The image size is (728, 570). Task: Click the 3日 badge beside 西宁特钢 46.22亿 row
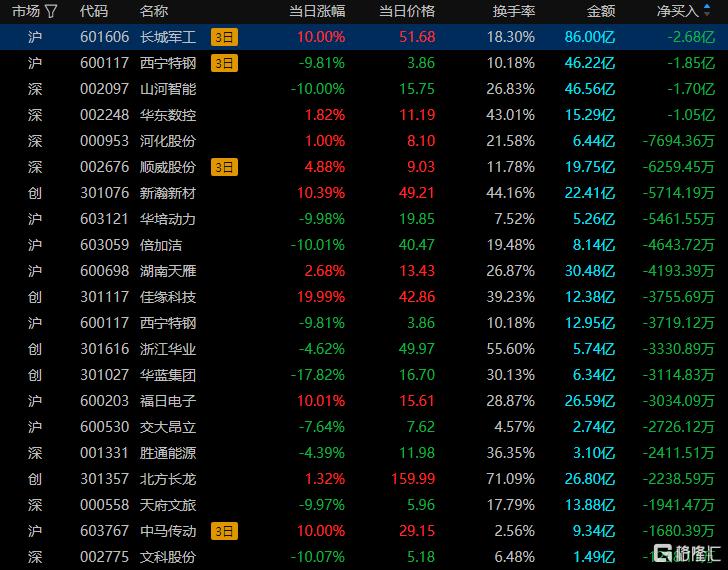pyautogui.click(x=224, y=63)
